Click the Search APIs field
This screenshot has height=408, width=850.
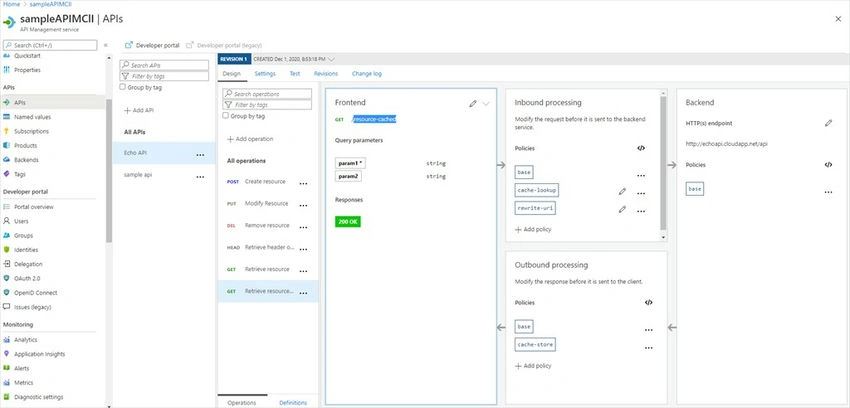click(164, 65)
